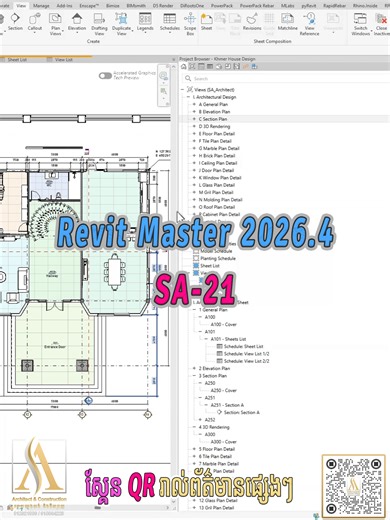Select the Matchline tool
This screenshot has width=390, height=520.
pos(287,22)
